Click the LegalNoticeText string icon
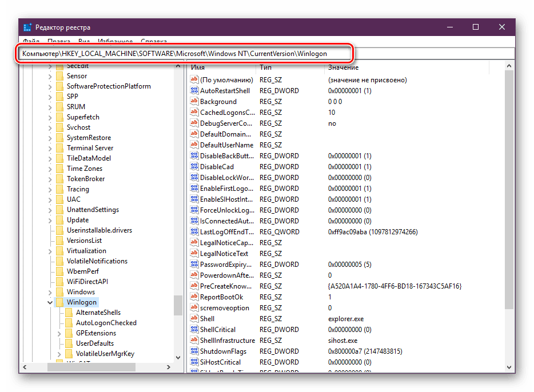534x392 pixels. (x=194, y=254)
